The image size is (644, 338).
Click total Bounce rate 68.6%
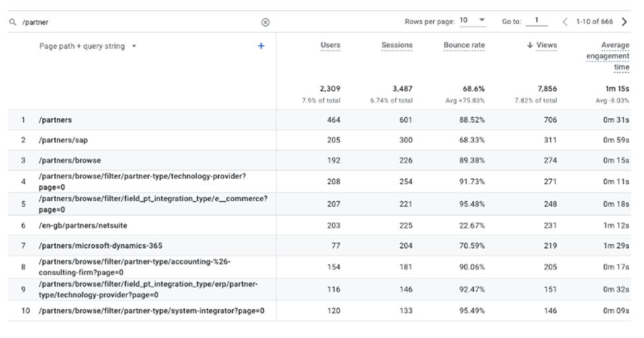coord(474,88)
